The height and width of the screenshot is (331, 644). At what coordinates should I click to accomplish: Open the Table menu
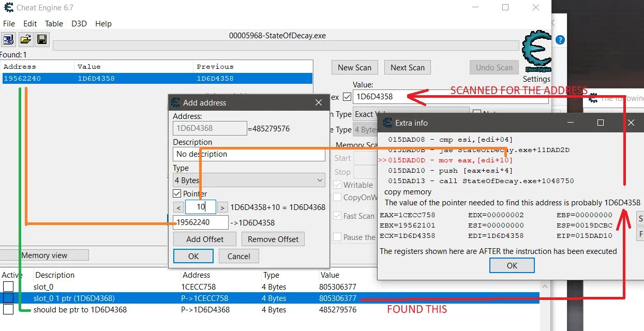[54, 23]
